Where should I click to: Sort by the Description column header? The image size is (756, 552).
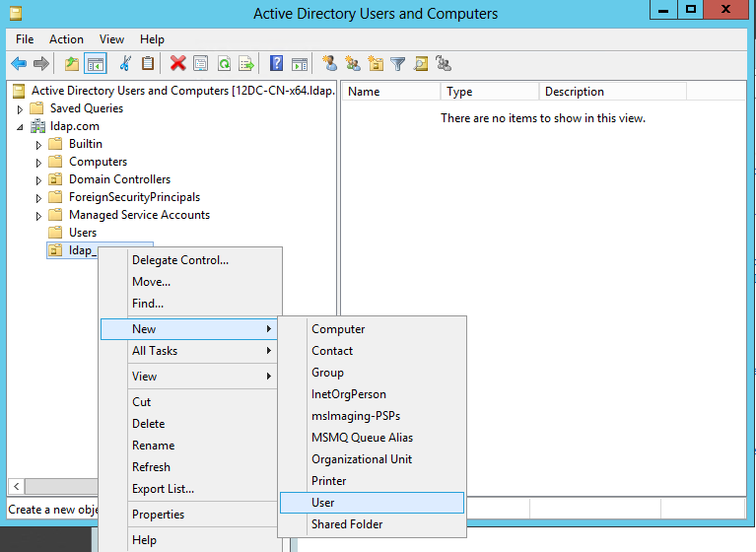point(612,92)
